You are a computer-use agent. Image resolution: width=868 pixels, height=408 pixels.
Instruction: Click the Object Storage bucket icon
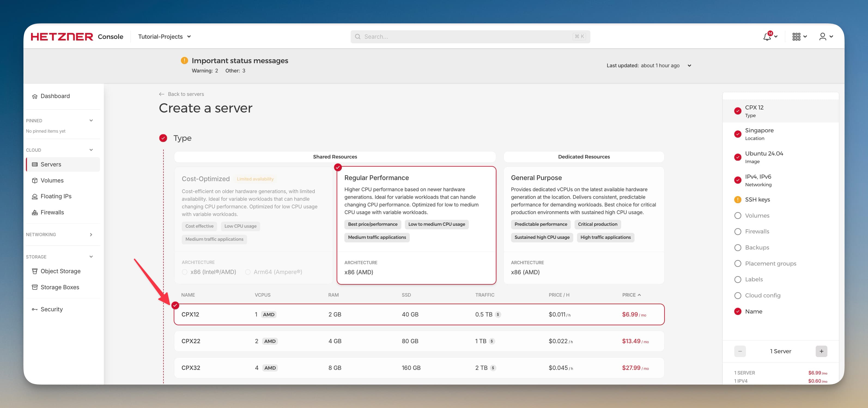tap(35, 271)
